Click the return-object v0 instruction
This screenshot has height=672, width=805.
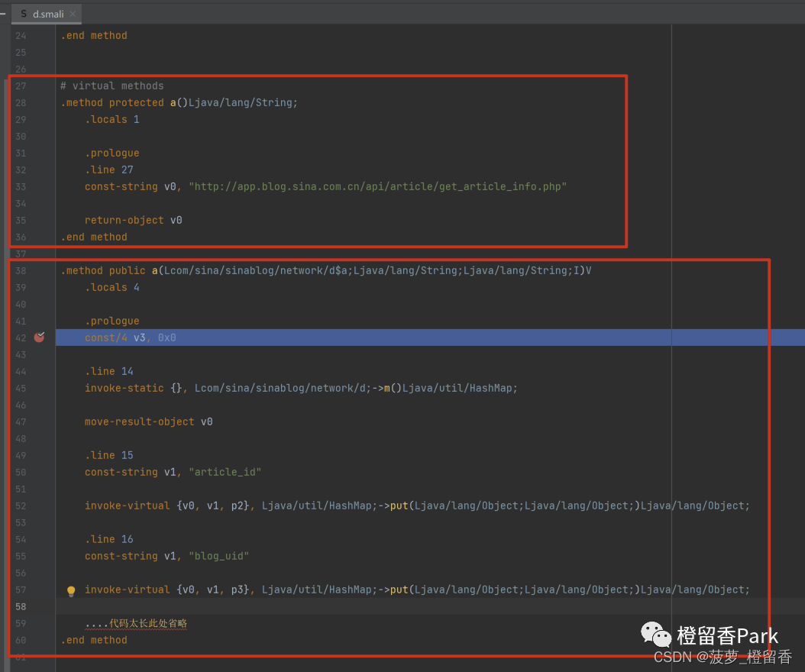[133, 220]
